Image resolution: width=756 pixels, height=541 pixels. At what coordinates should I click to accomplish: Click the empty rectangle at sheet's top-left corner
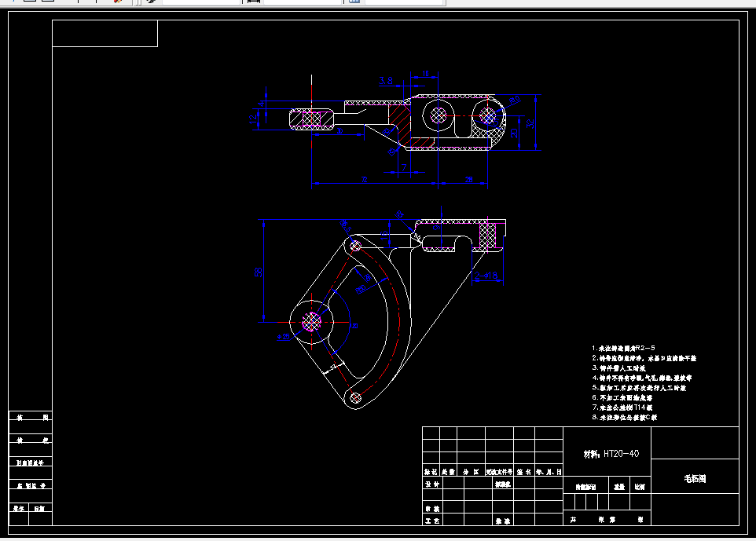coord(105,33)
